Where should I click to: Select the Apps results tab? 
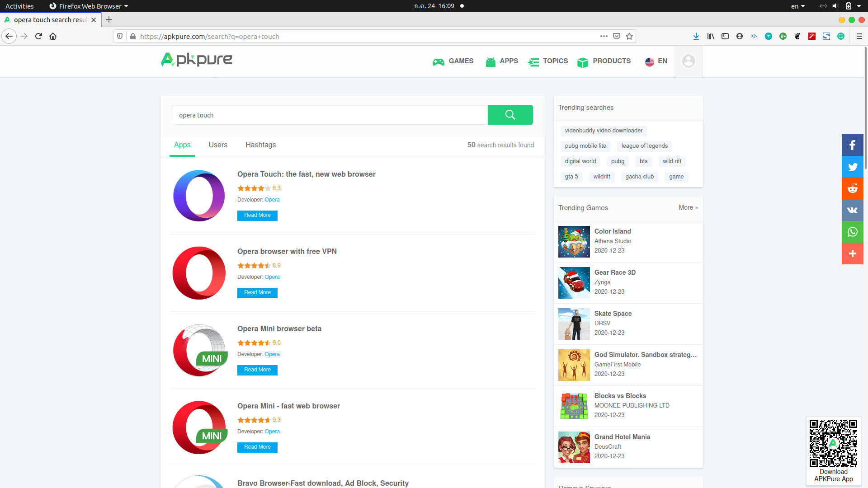pos(182,145)
